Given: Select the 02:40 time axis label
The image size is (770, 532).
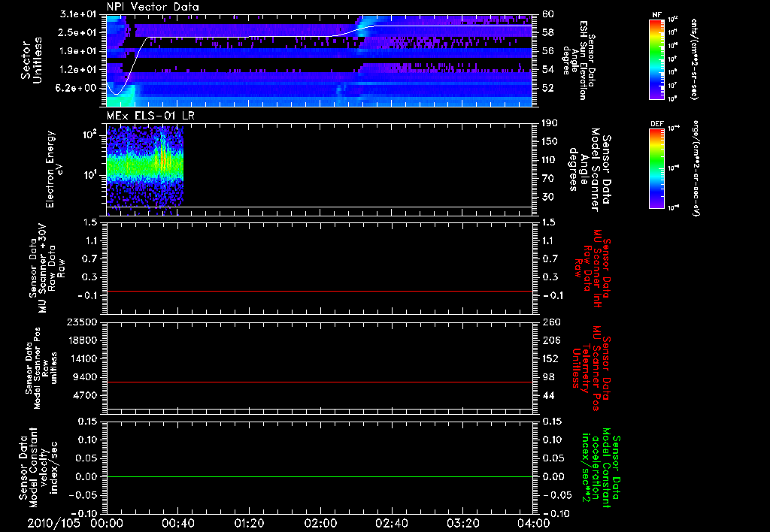Looking at the screenshot, I should click(x=391, y=523).
